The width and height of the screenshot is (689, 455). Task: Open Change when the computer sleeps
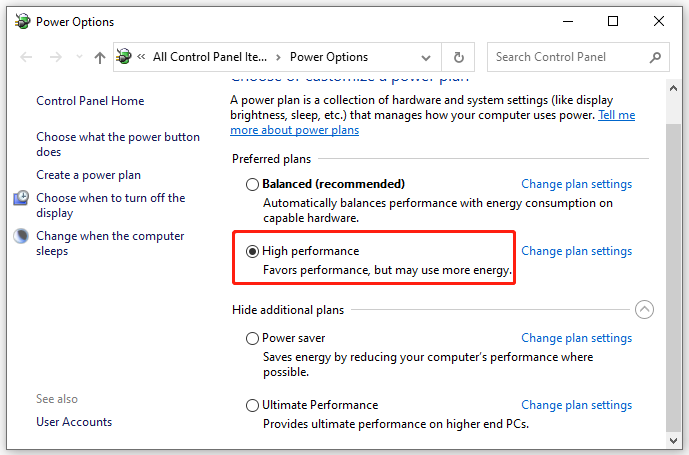(110, 243)
